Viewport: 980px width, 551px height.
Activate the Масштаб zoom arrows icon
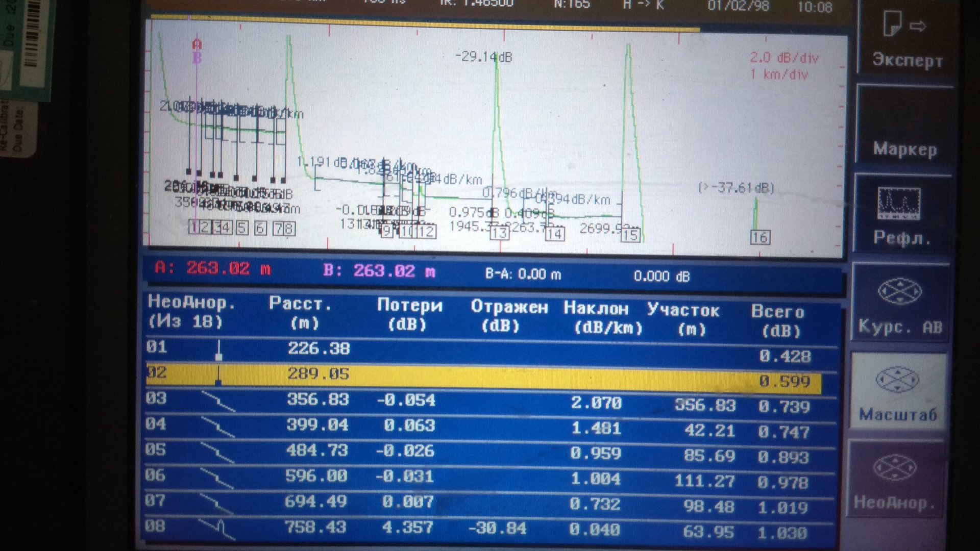[897, 380]
